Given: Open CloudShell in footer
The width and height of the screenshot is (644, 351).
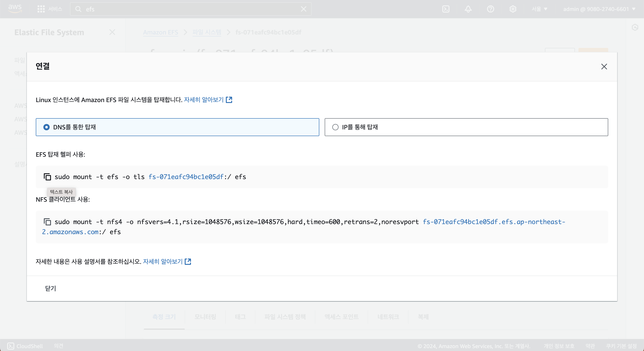Looking at the screenshot, I should pyautogui.click(x=25, y=346).
